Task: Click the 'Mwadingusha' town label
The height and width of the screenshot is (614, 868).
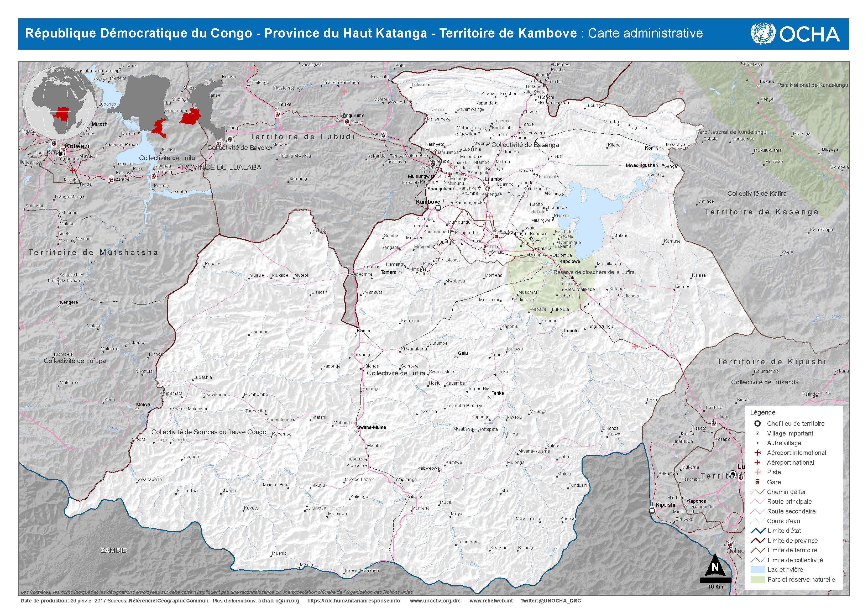Action: pyautogui.click(x=640, y=165)
